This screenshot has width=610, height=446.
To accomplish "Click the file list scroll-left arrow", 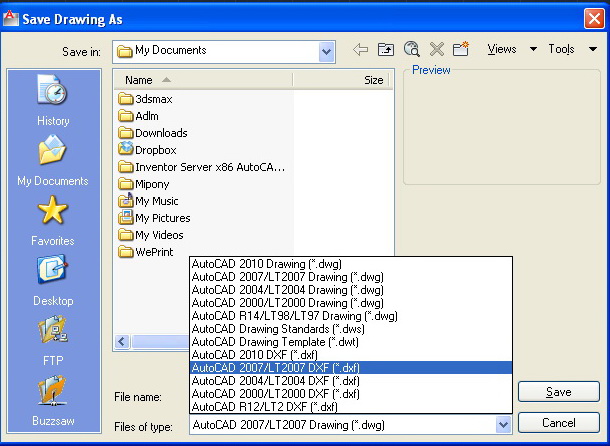I will coord(122,342).
